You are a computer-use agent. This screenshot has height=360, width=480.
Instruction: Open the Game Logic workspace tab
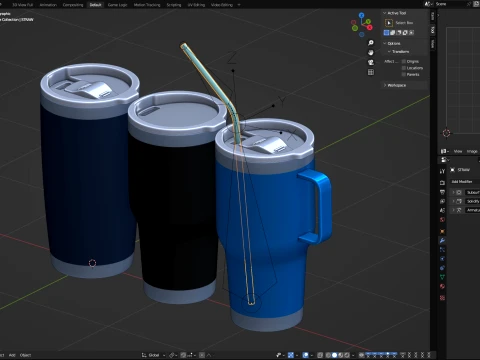[117, 5]
